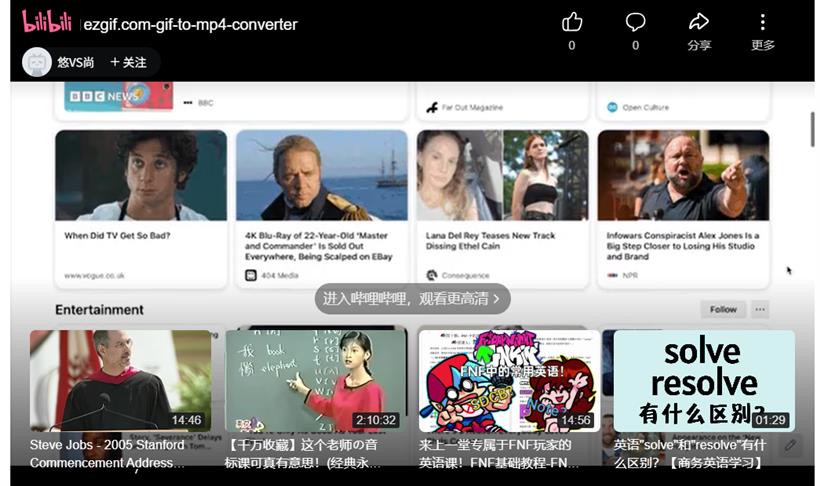Click the 404 Media source icon

click(250, 275)
